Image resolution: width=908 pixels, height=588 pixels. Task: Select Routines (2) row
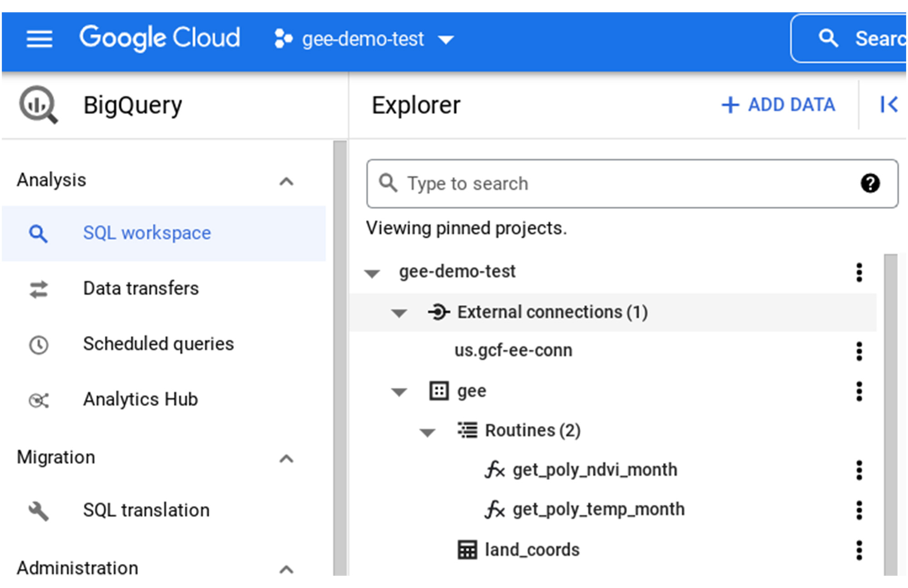pyautogui.click(x=533, y=430)
